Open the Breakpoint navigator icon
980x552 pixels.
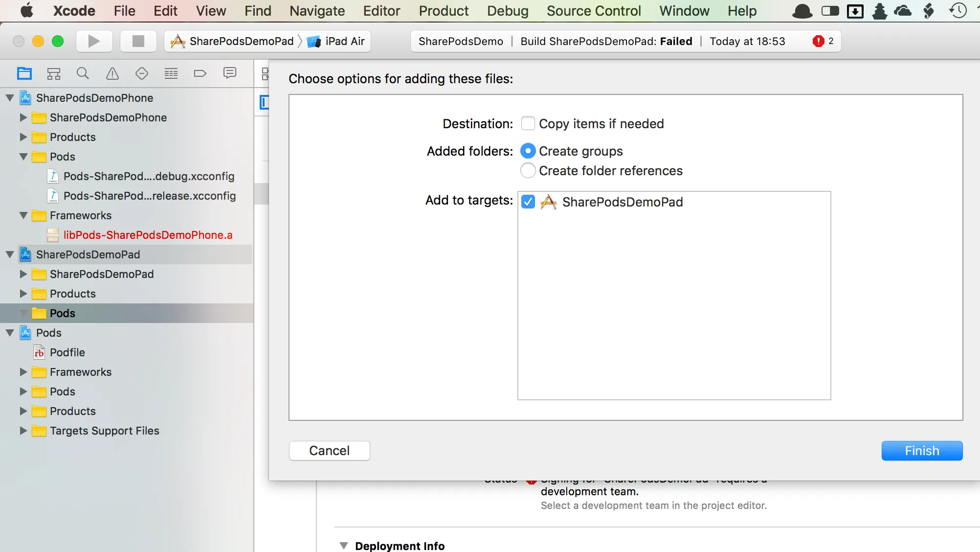click(200, 73)
